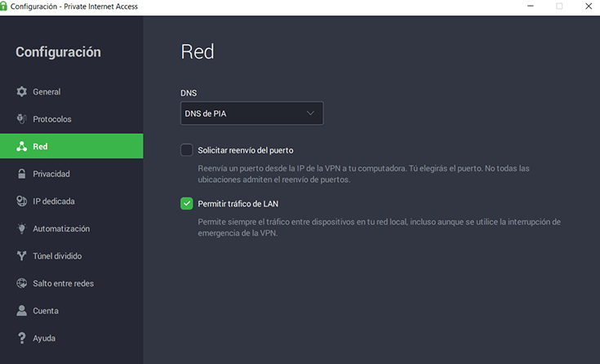
Task: Click the Solicitar reenvío del puerto label
Action: (x=245, y=150)
